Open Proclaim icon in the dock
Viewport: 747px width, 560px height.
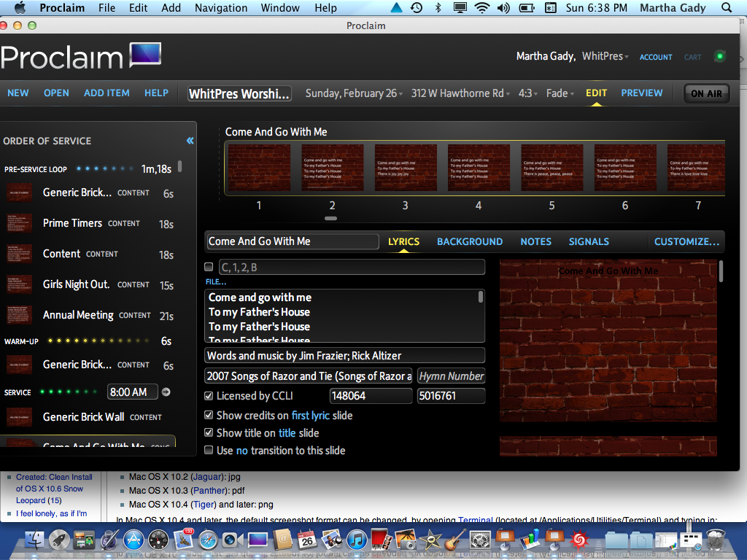point(258,540)
